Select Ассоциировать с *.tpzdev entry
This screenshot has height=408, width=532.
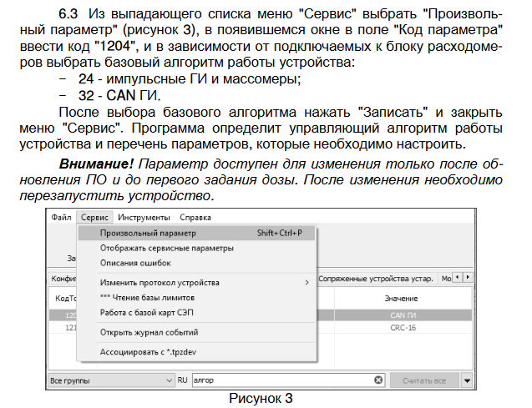[x=196, y=352]
